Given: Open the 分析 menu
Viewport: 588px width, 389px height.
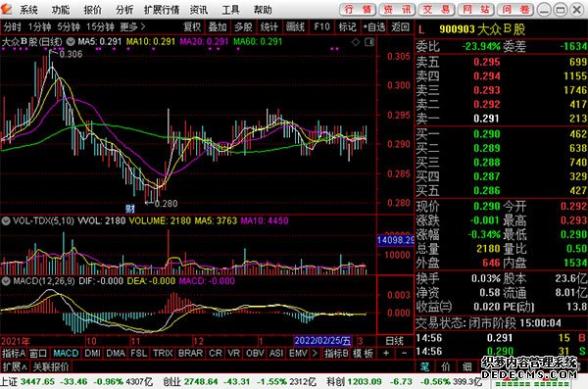Looking at the screenshot, I should tap(124, 10).
